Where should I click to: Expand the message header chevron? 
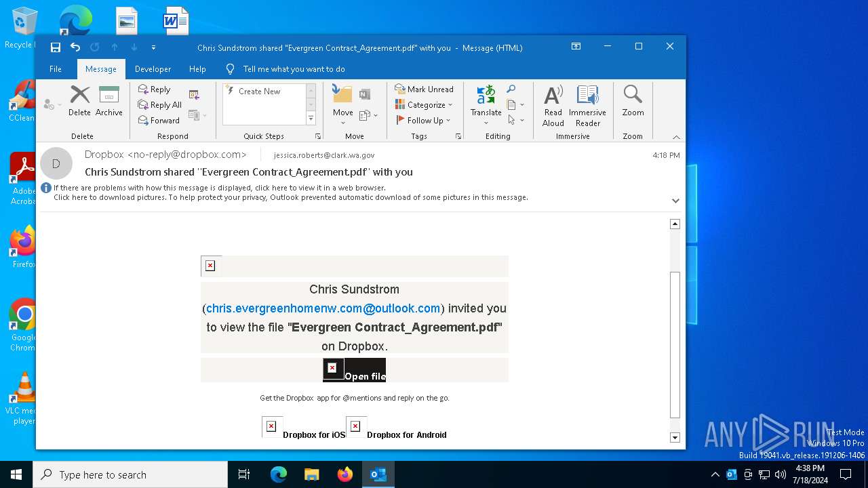pyautogui.click(x=675, y=201)
